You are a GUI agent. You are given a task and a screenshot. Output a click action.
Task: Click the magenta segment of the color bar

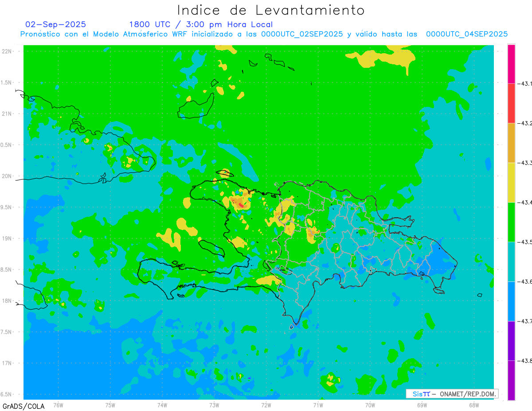coord(511,63)
